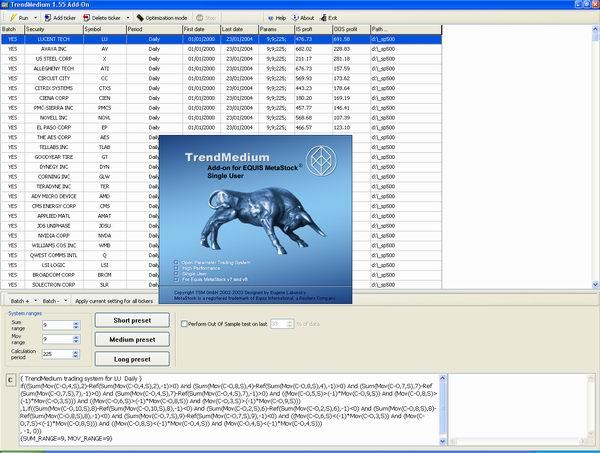Select the CIENA CORP row
600x453 pixels.
coord(221,98)
